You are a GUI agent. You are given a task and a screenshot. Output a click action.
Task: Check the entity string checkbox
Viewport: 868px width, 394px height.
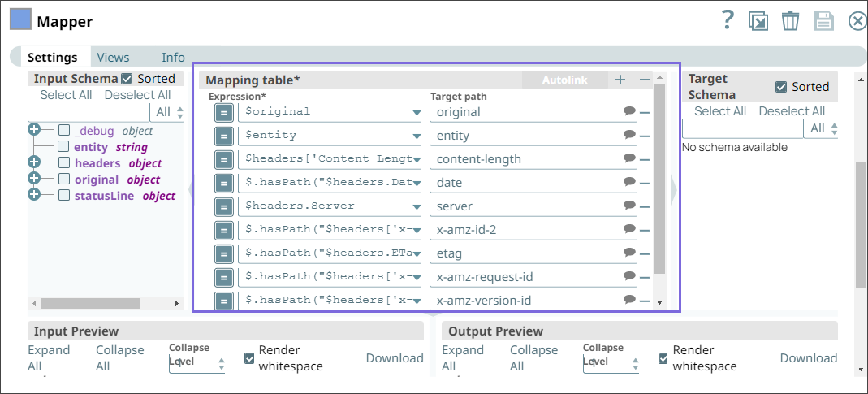[63, 147]
